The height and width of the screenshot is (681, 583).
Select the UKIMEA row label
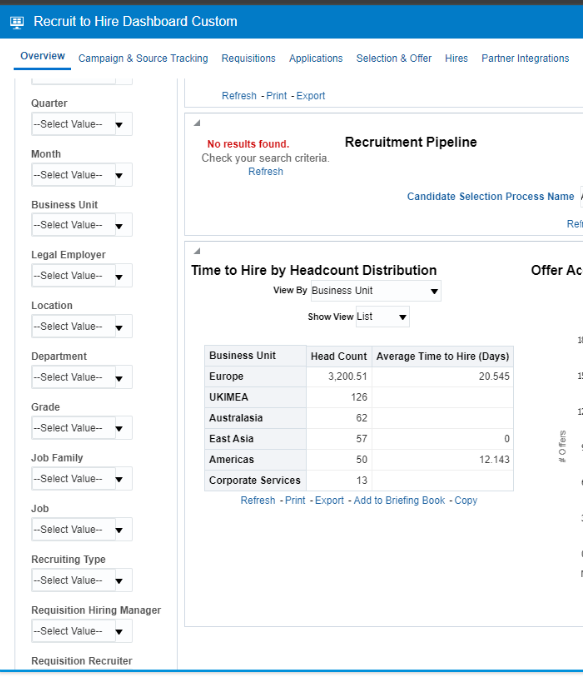tap(255, 397)
